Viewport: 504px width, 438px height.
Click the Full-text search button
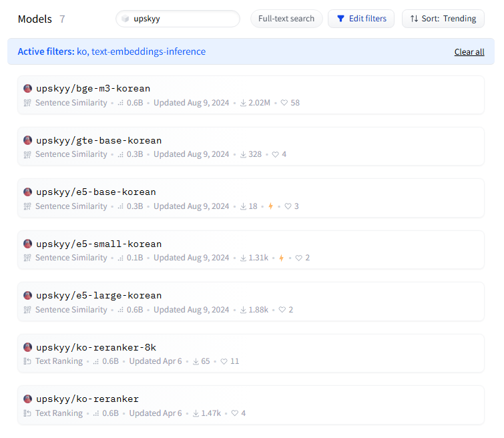click(286, 19)
